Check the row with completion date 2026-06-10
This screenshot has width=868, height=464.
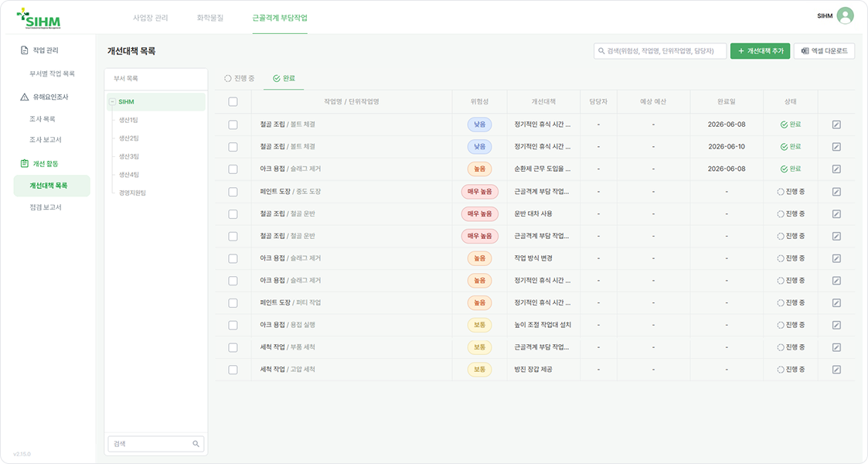pos(233,147)
